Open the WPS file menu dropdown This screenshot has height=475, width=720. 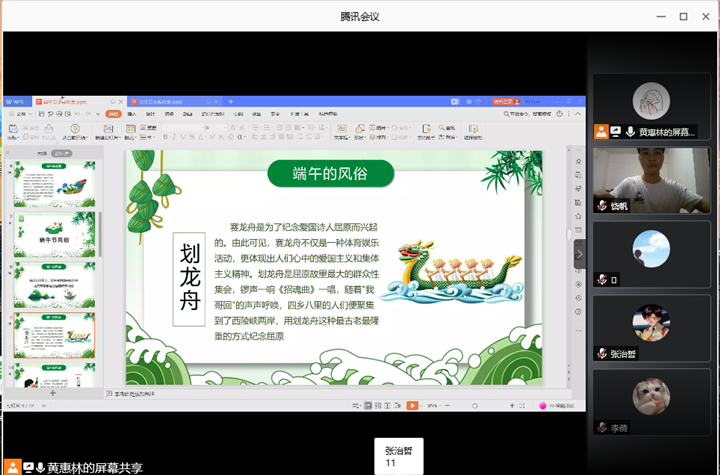[x=21, y=113]
